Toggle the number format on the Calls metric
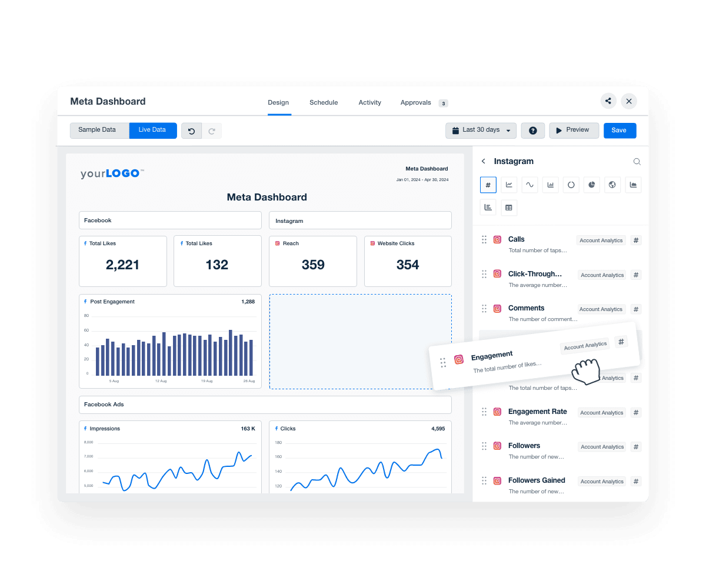The width and height of the screenshot is (706, 588). click(x=635, y=240)
